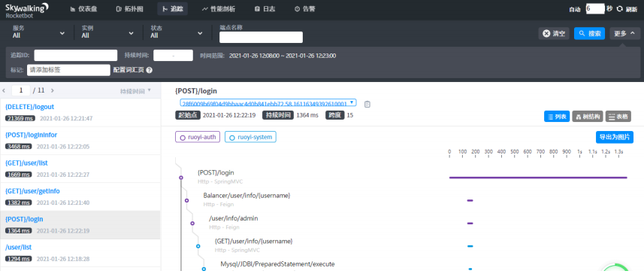Viewport: 644px width, 277px height.
Task: Collapse the 更多 more options
Action: 624,33
